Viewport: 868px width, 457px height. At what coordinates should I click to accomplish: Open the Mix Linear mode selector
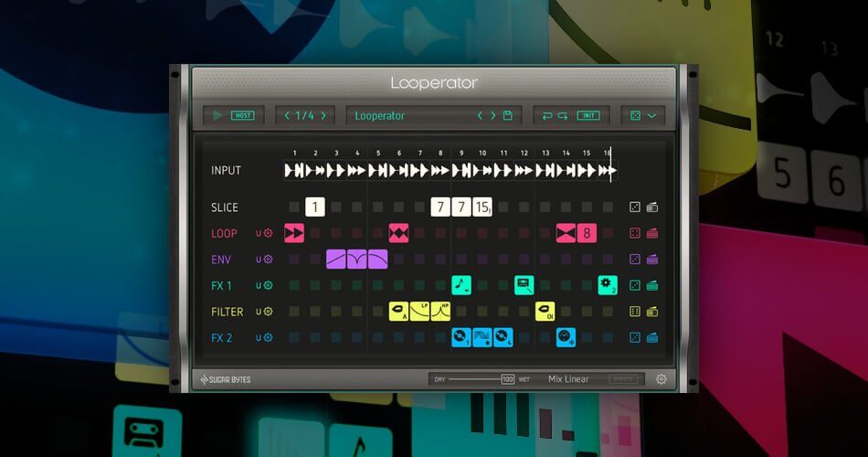click(568, 379)
